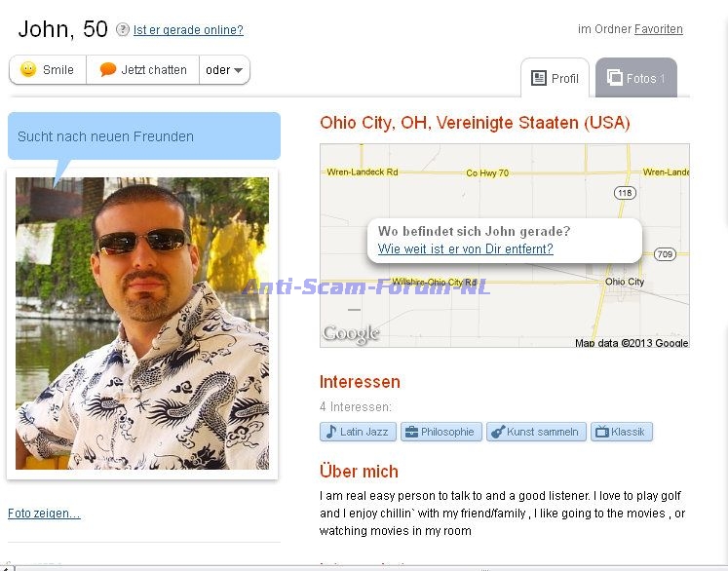Expand the oder dropdown arrow

click(238, 70)
